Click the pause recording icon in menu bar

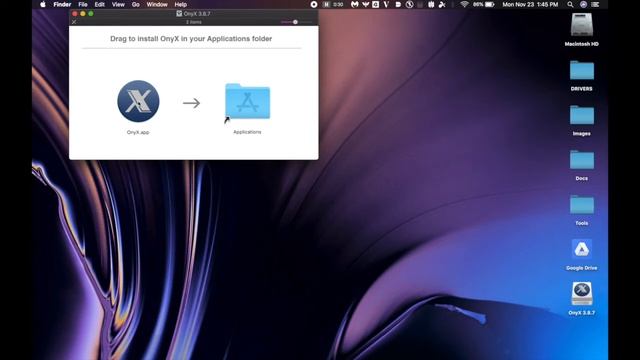point(326,4)
